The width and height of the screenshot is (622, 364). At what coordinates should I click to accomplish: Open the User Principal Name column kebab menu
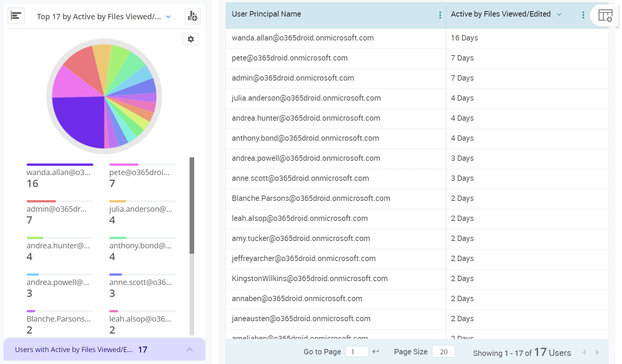[440, 15]
